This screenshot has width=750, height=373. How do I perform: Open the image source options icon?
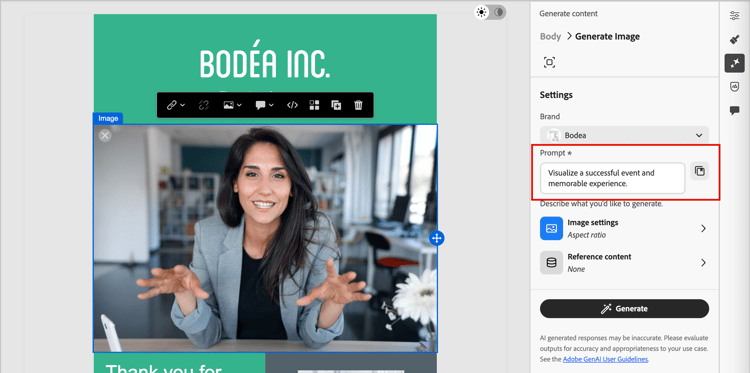coord(233,105)
